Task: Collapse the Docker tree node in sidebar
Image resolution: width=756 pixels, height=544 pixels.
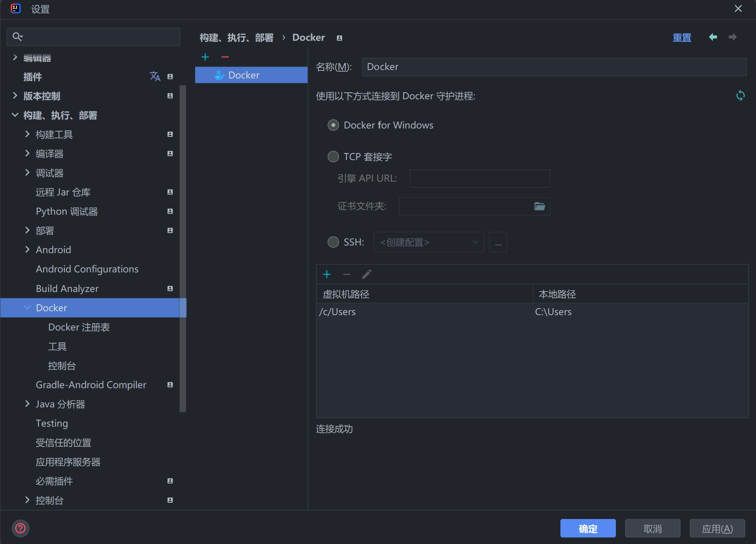Action: (x=27, y=308)
